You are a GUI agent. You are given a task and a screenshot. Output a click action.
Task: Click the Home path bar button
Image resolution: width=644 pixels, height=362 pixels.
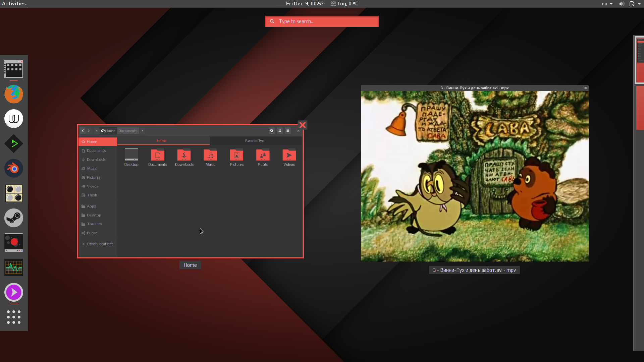(x=108, y=131)
